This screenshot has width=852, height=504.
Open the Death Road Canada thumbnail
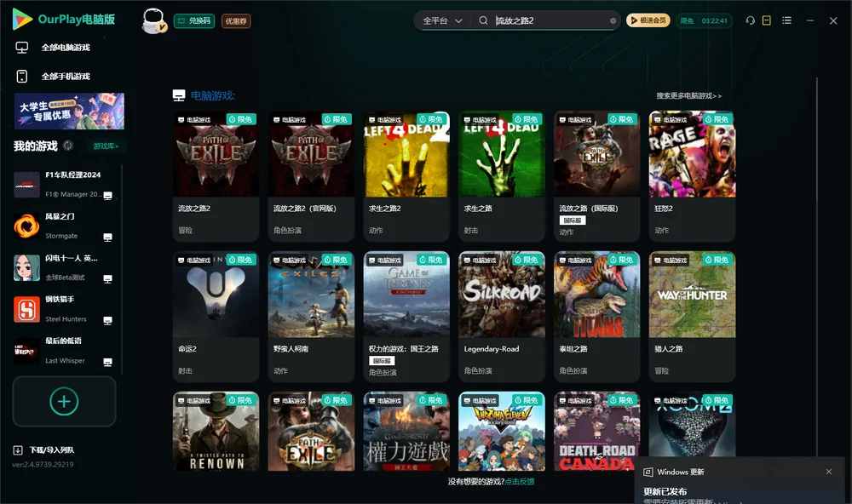click(x=597, y=432)
